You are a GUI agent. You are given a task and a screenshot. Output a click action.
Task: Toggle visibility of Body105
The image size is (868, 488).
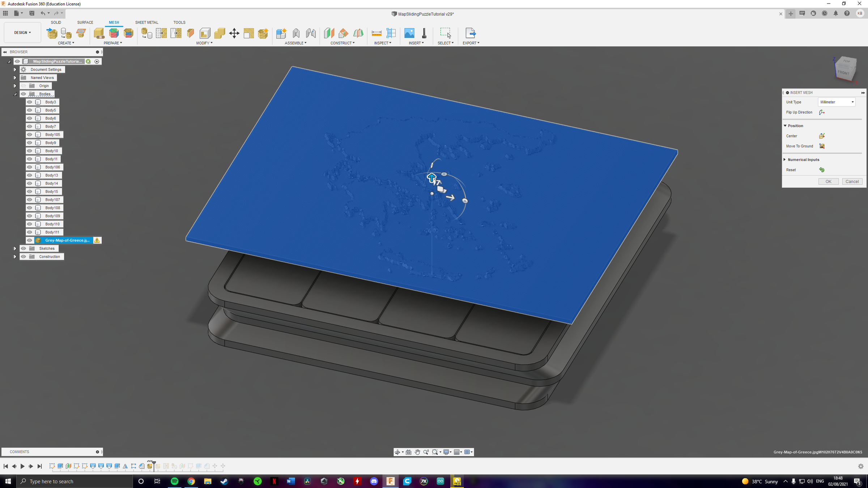click(x=29, y=134)
